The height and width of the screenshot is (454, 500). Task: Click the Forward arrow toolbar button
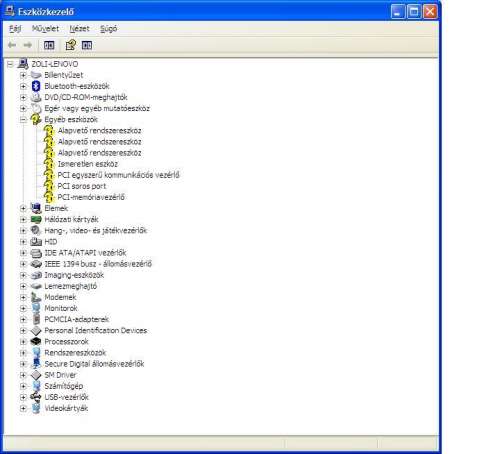pos(28,45)
